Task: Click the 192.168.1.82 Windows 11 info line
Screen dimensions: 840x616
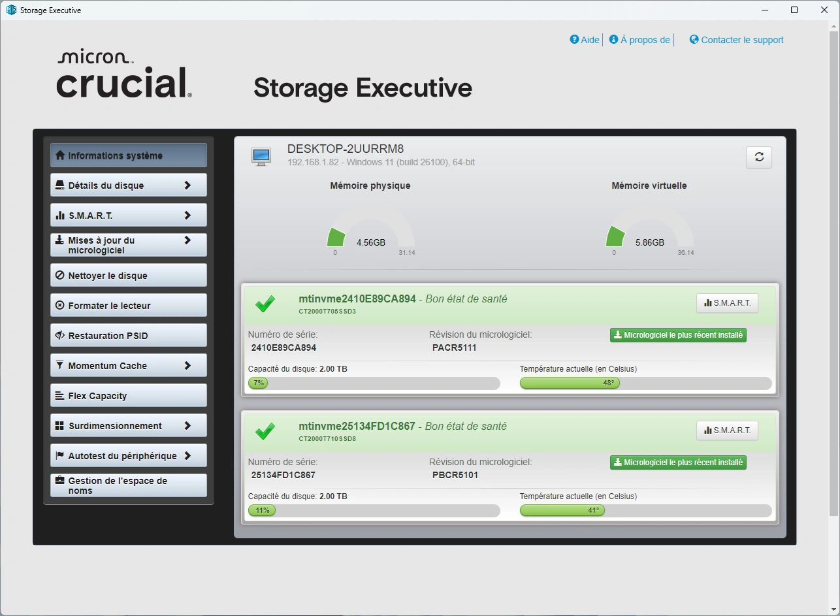Action: [381, 162]
